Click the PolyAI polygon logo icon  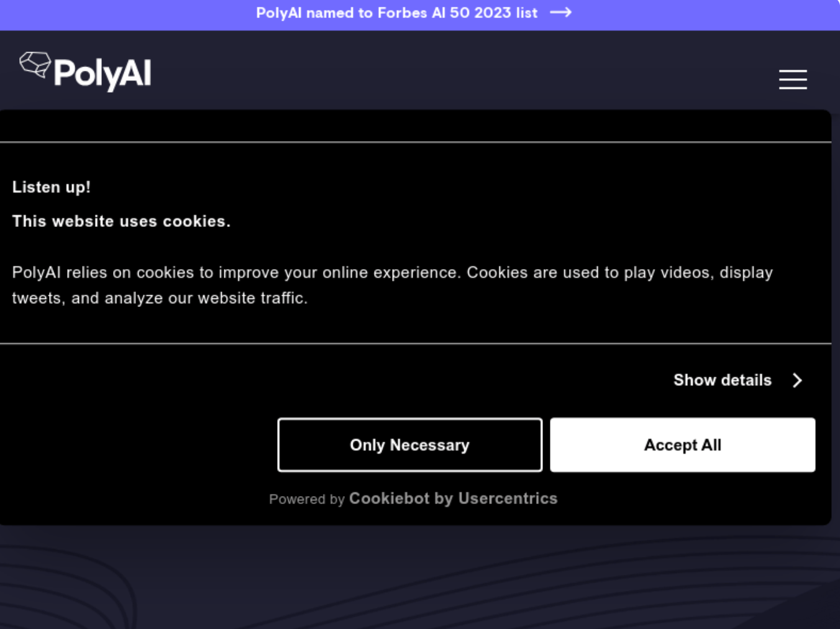[x=35, y=65]
